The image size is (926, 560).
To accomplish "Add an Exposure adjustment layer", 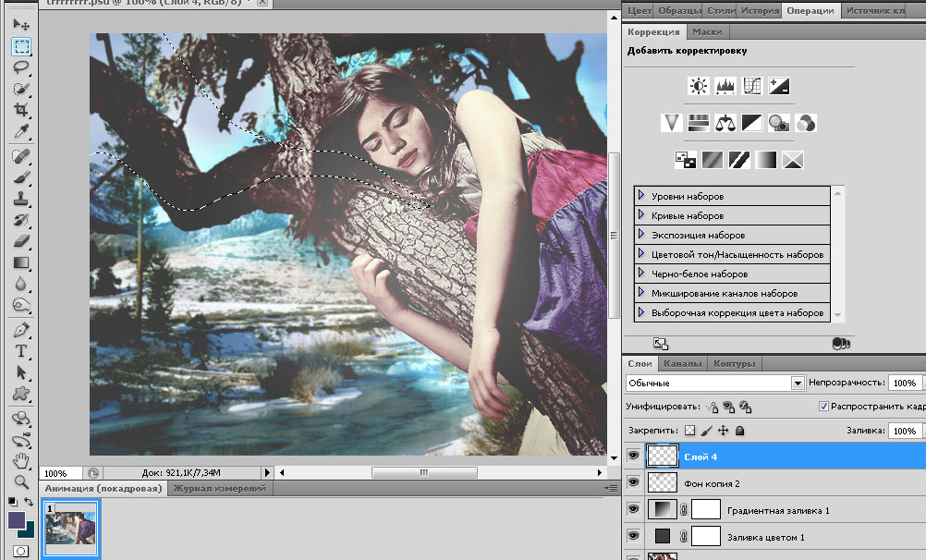I will (778, 86).
